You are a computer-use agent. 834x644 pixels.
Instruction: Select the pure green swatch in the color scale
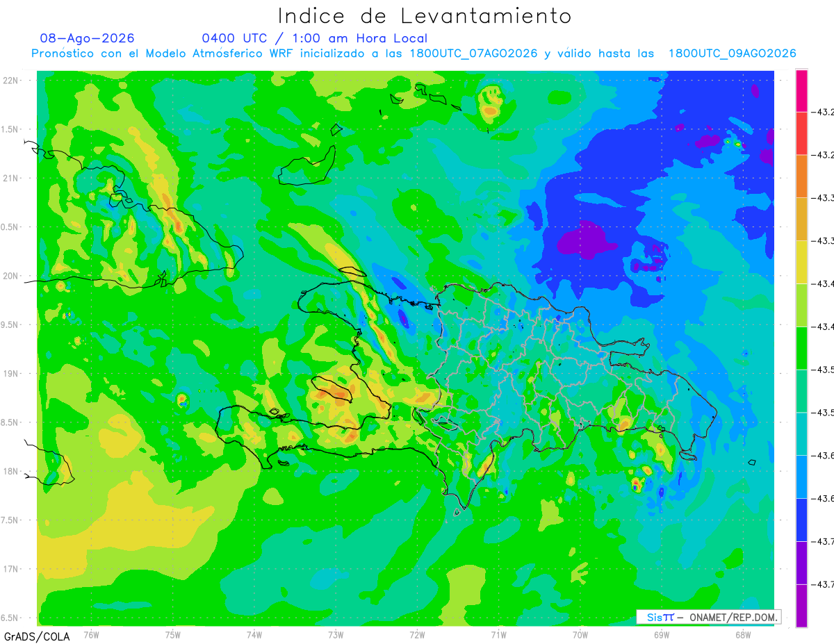tap(801, 347)
